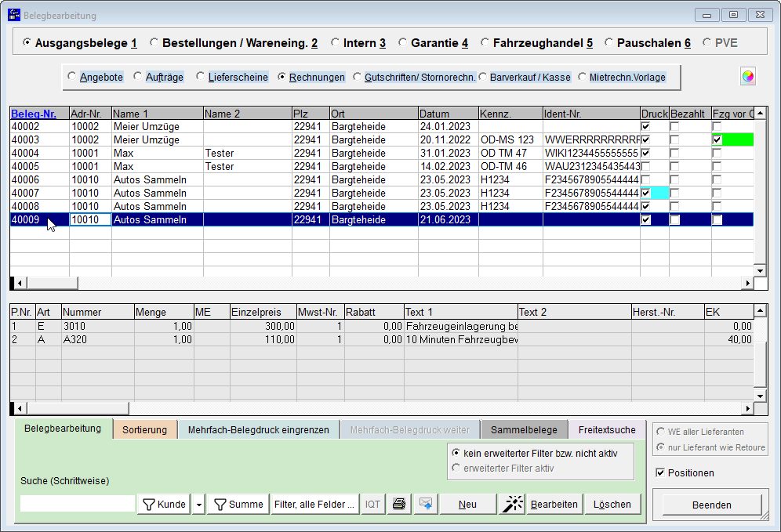Click the Summe filter button

click(238, 504)
